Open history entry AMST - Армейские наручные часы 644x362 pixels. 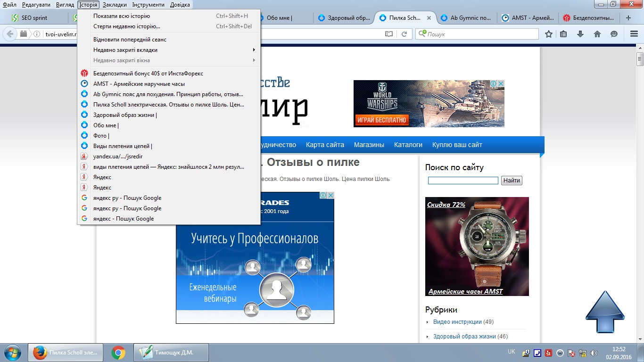tap(169, 84)
